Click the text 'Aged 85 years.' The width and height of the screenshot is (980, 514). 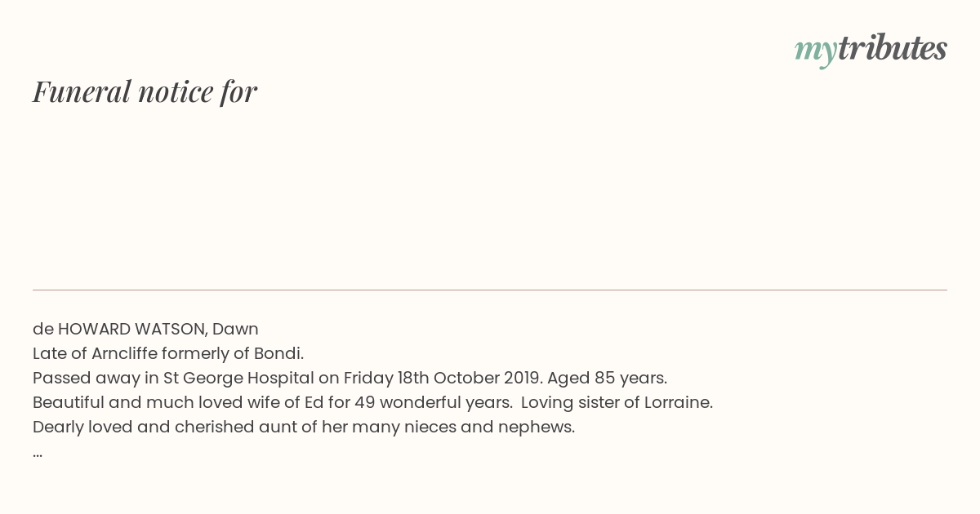pos(607,378)
